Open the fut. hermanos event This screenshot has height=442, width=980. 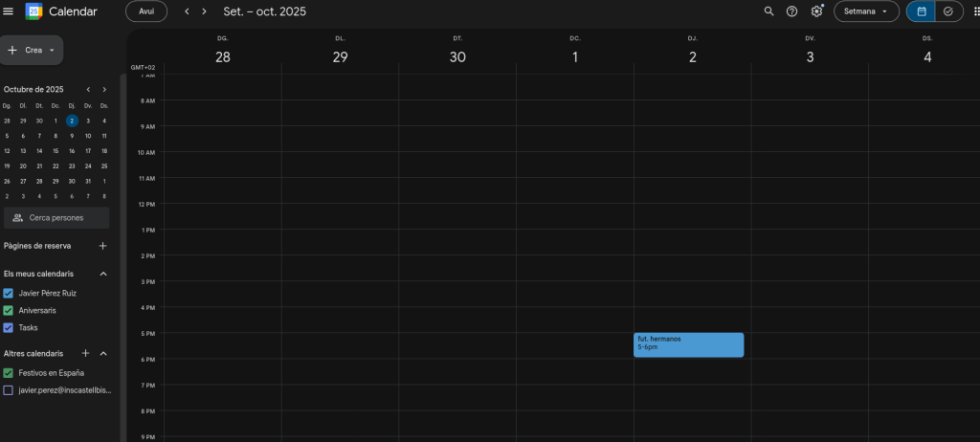click(x=688, y=344)
